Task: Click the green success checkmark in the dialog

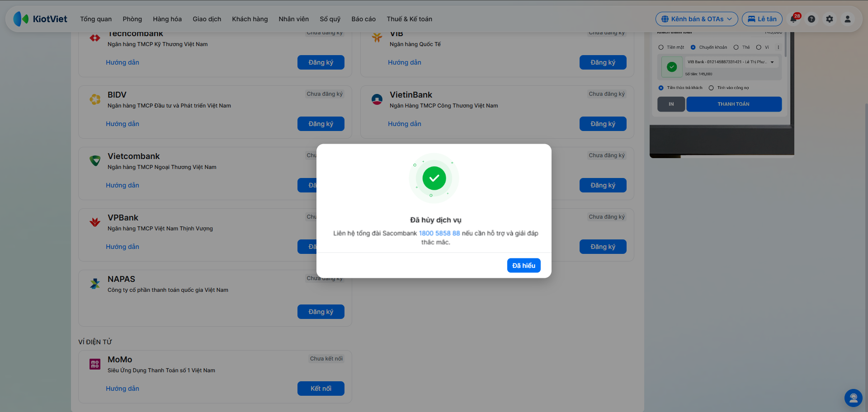Action: tap(434, 178)
